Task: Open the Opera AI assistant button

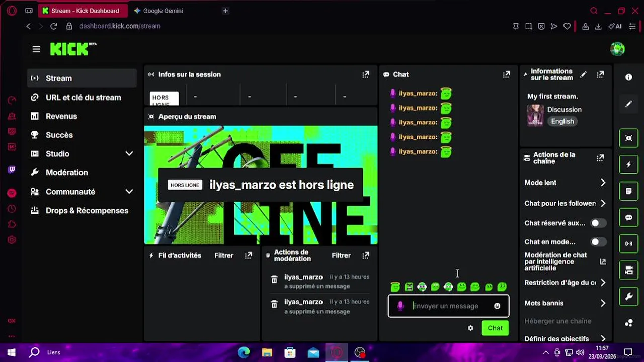Action: pos(615,26)
